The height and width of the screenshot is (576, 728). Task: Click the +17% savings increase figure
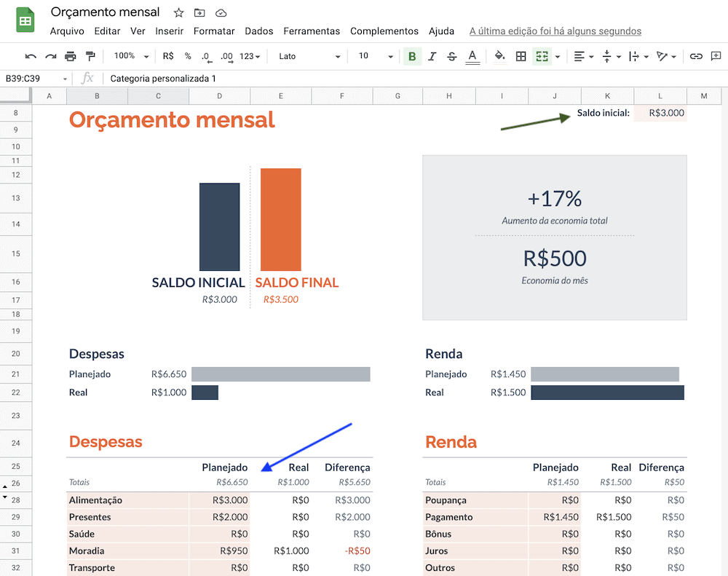point(554,199)
